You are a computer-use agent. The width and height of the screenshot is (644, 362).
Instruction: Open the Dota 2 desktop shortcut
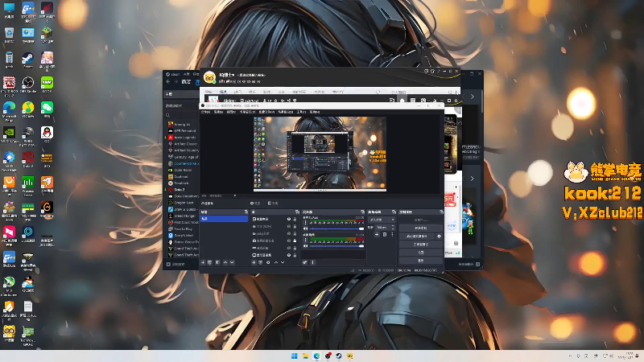click(x=28, y=159)
